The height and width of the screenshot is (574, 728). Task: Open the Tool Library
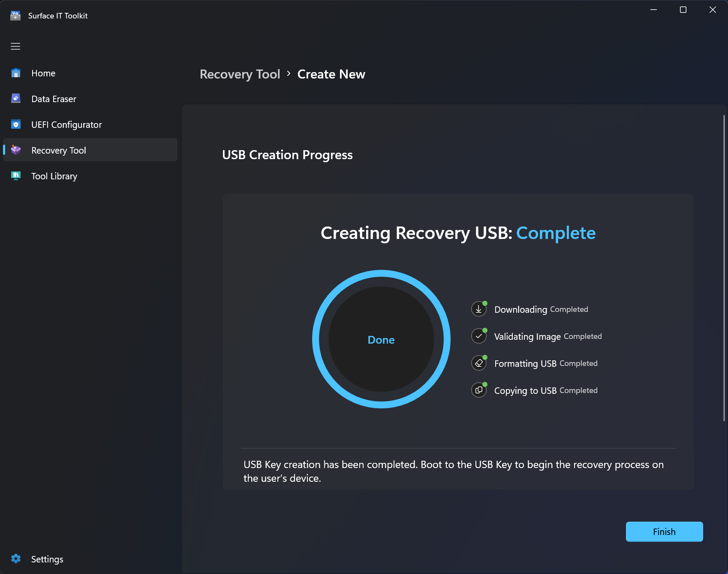tap(54, 176)
